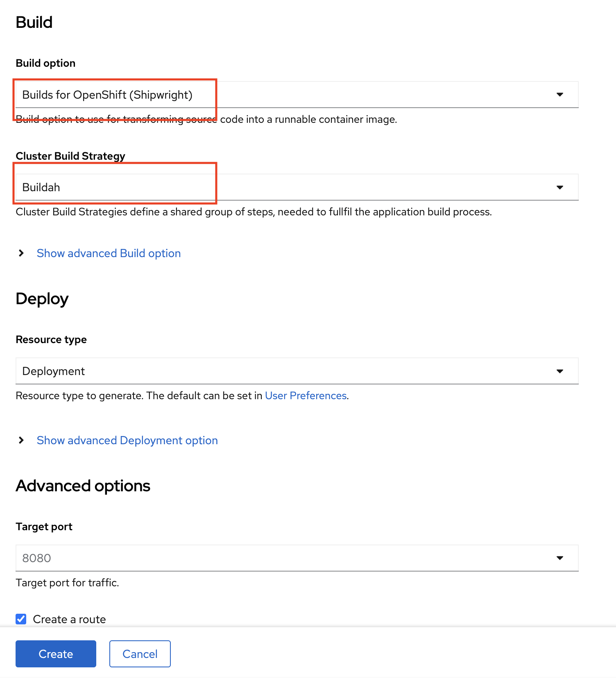
Task: Open the Builds for OpenShift (Shipwright) dropdown
Action: (297, 95)
